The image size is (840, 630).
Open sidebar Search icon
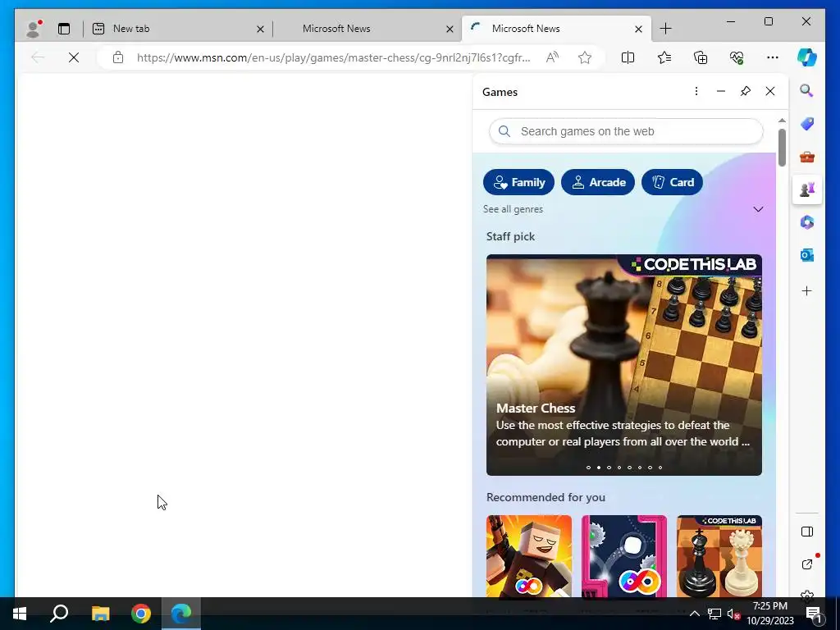807,90
